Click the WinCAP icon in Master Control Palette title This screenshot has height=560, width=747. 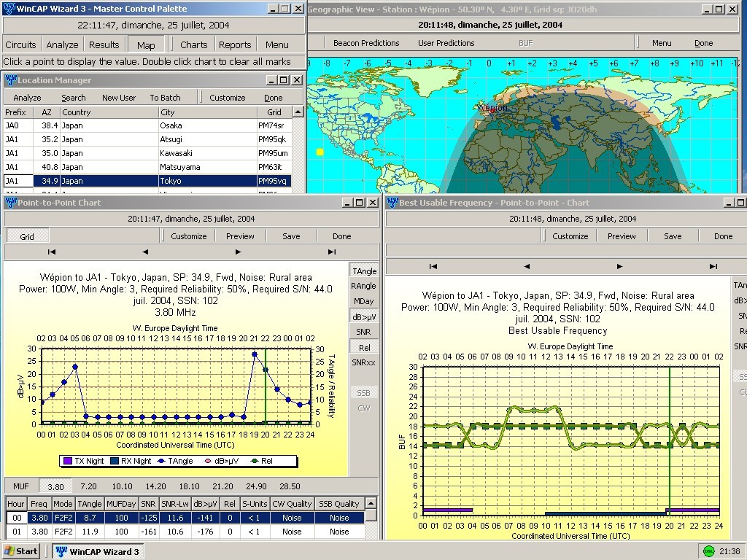(9, 9)
